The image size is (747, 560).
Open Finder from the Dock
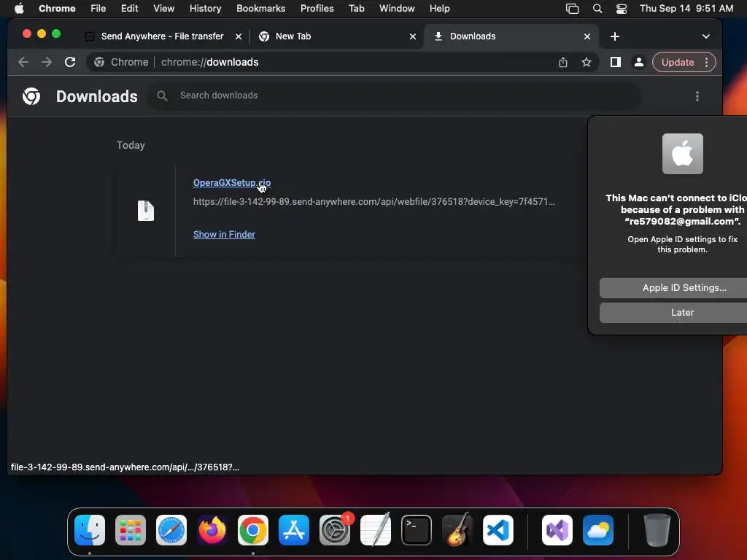pos(90,530)
